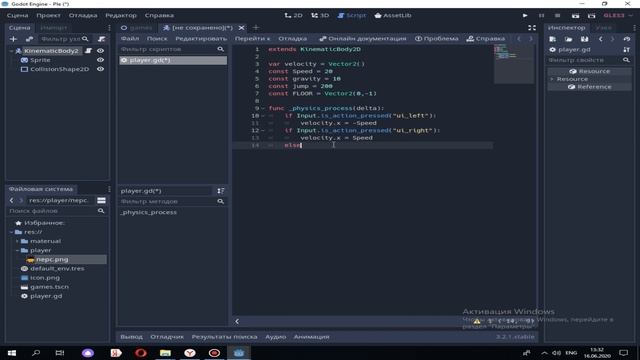Open script attached to KinematicBody2D
The image size is (640, 360).
88,51
